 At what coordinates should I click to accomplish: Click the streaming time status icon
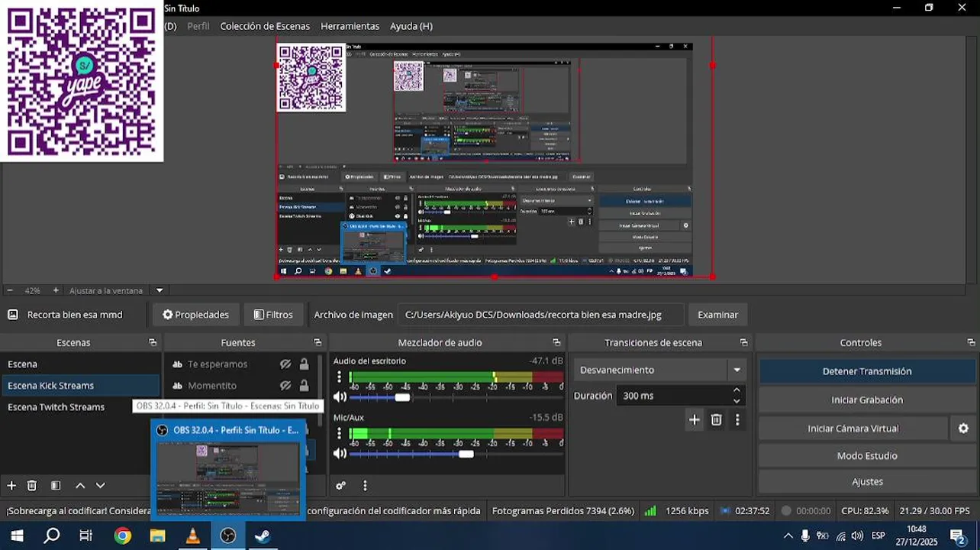click(x=725, y=510)
